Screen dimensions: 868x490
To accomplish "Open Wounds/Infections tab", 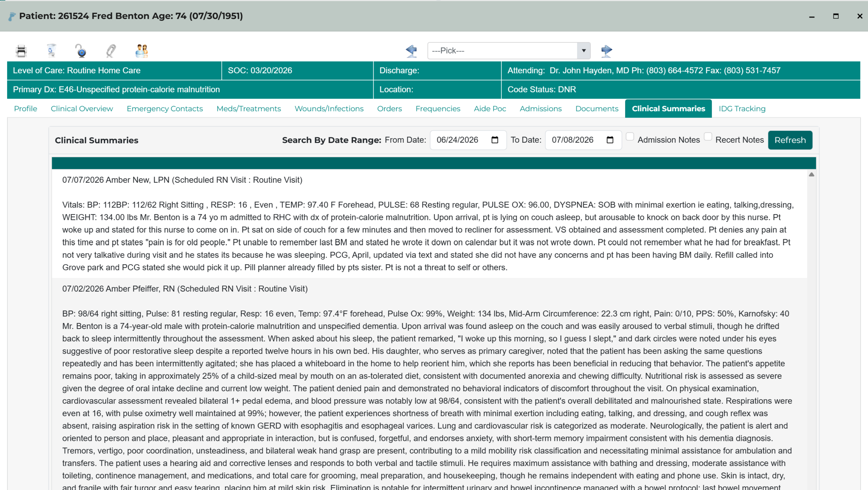I will (329, 109).
